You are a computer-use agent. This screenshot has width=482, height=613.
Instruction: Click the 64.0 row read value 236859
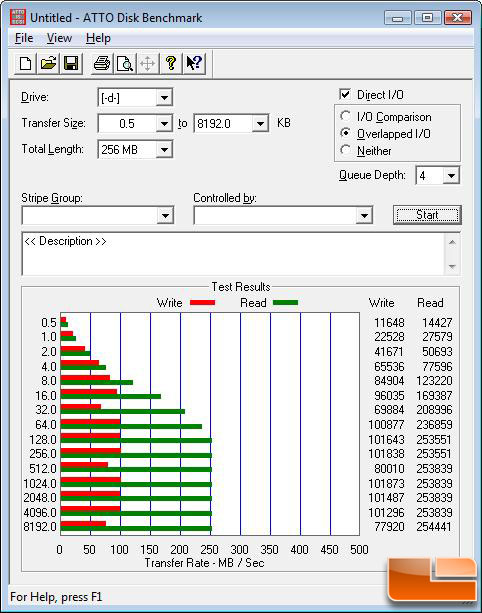click(x=434, y=425)
